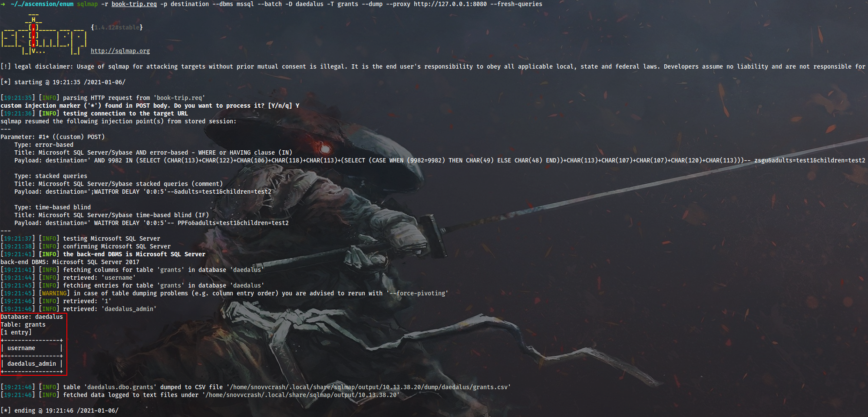This screenshot has width=868, height=417.
Task: Select the username column header
Action: click(21, 347)
